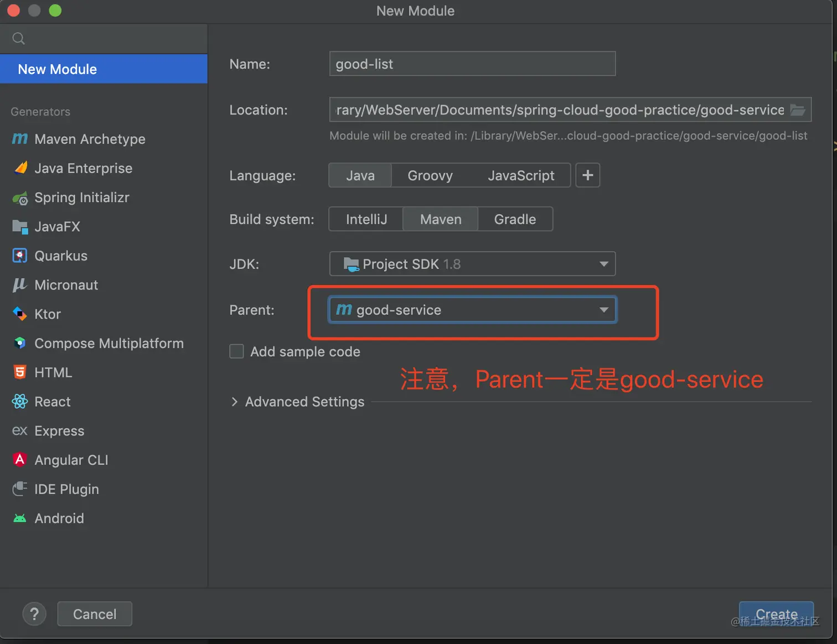Add another language with plus button

click(x=587, y=175)
